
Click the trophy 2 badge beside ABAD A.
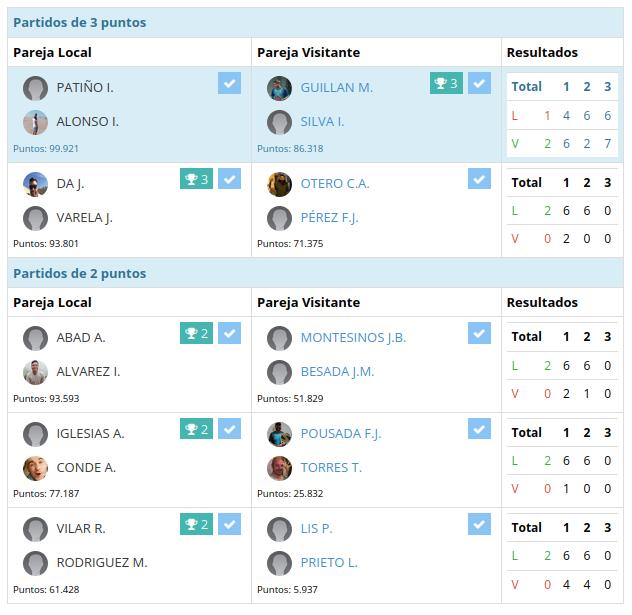pos(196,333)
